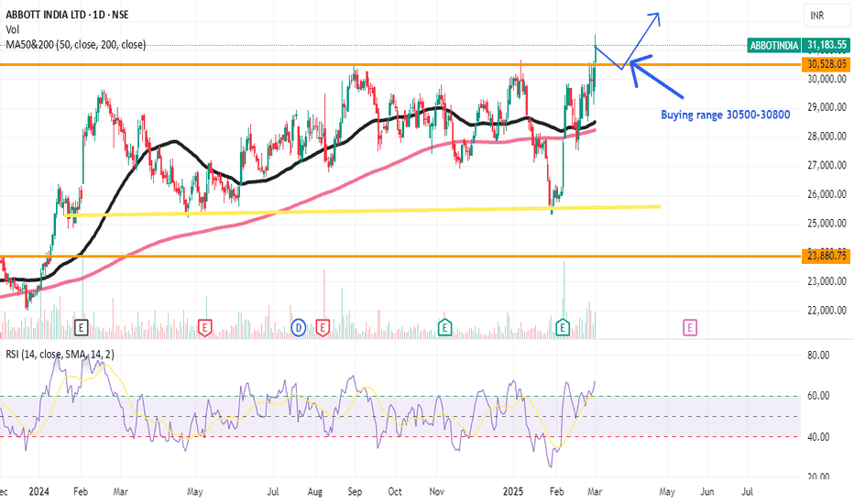Select the MA50&200 indicator legend
854x504 pixels.
point(76,45)
